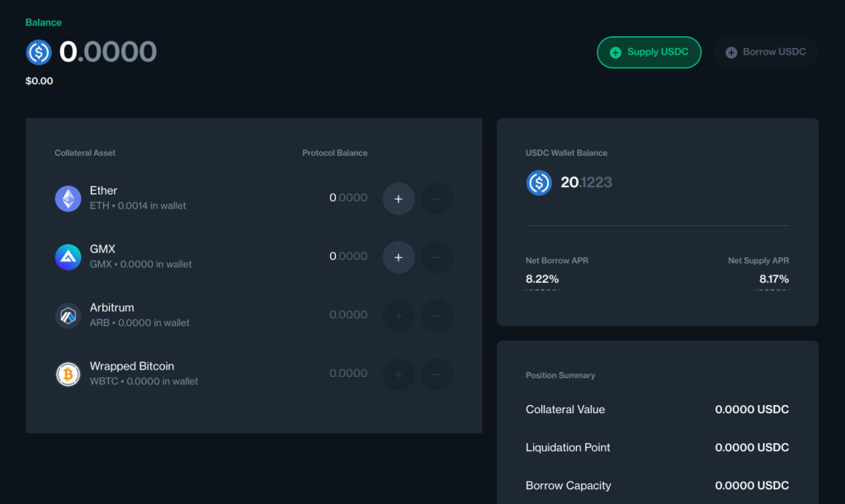Screen dimensions: 845x504
Task: Click the plus icon inside Supply USDC button
Action: pyautogui.click(x=617, y=52)
